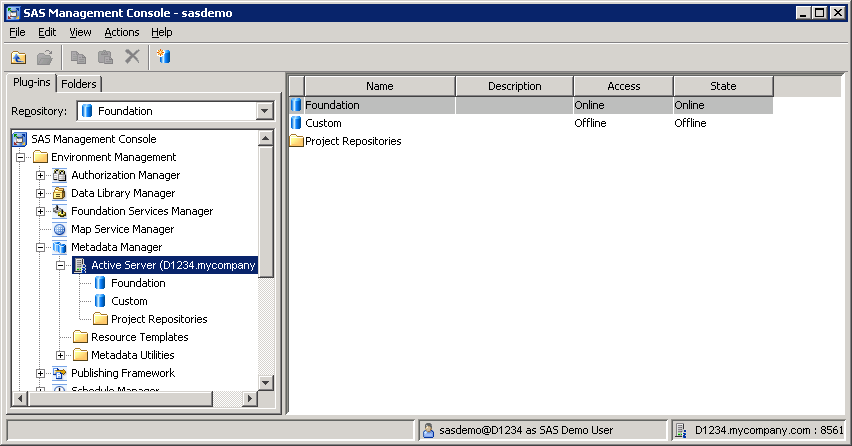This screenshot has height=446, width=852.
Task: Click the Copy toolbar icon
Action: [x=78, y=57]
